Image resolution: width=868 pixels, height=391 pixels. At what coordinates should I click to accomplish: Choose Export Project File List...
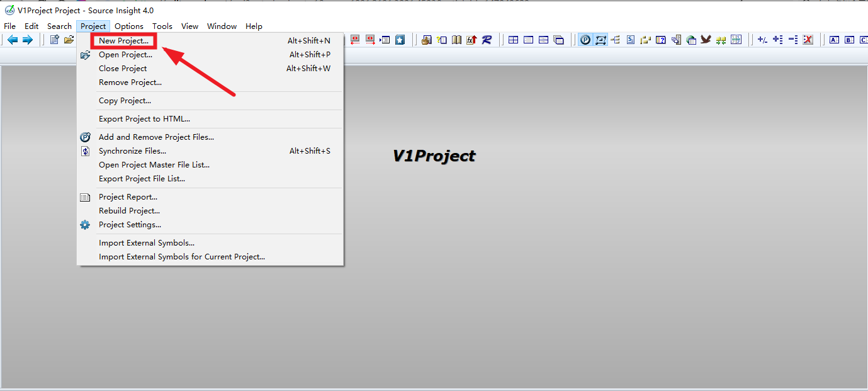pos(210,179)
